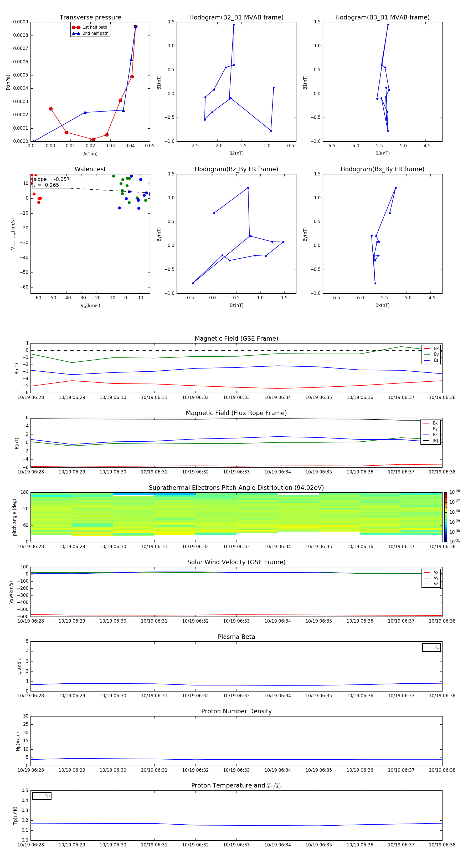Click the '1st half path' legend entry
Screen dimensions: 473x868
90,27
